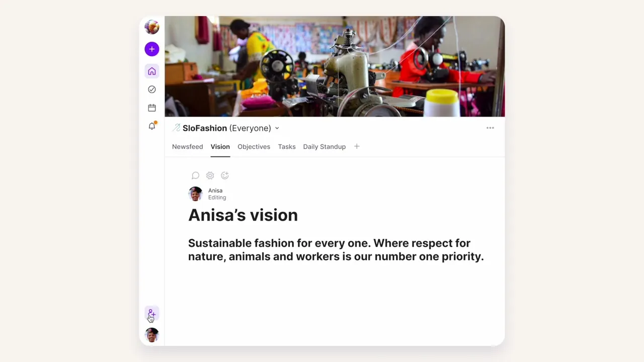This screenshot has width=644, height=362.
Task: Click the invite people icon
Action: tap(152, 314)
